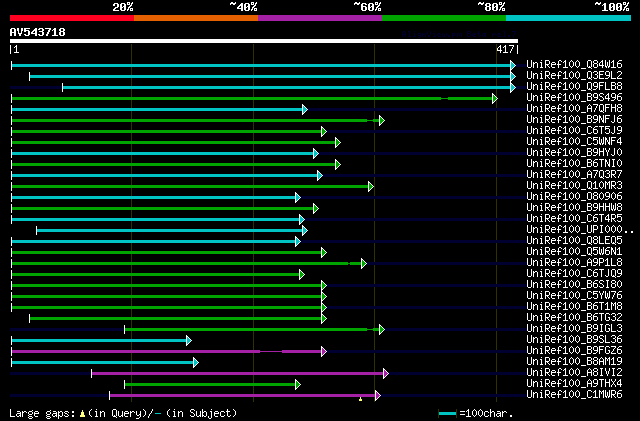The width and height of the screenshot is (640, 421).
Task: Select the UniRef100_A9THX4 hit label
Action: click(x=574, y=384)
